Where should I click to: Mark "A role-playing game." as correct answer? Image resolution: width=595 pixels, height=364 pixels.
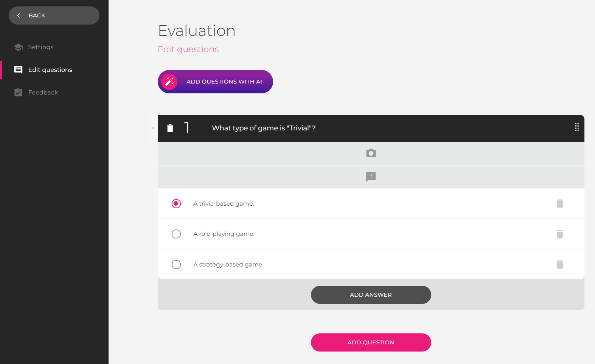pyautogui.click(x=176, y=234)
